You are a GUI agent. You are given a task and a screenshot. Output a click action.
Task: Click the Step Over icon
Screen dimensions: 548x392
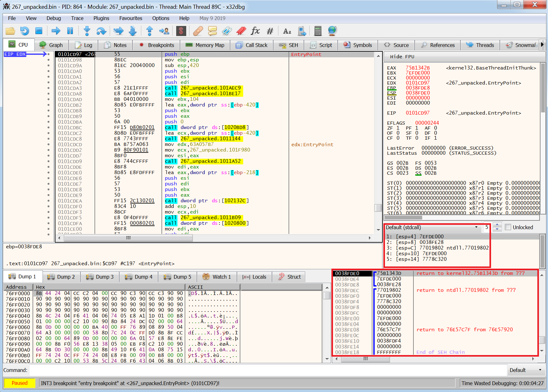101,31
